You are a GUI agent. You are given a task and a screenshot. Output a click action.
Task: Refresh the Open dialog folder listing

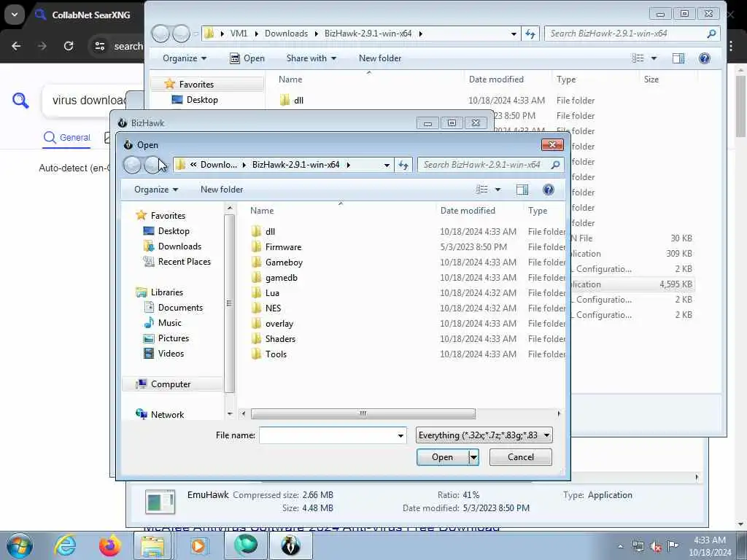tap(403, 165)
